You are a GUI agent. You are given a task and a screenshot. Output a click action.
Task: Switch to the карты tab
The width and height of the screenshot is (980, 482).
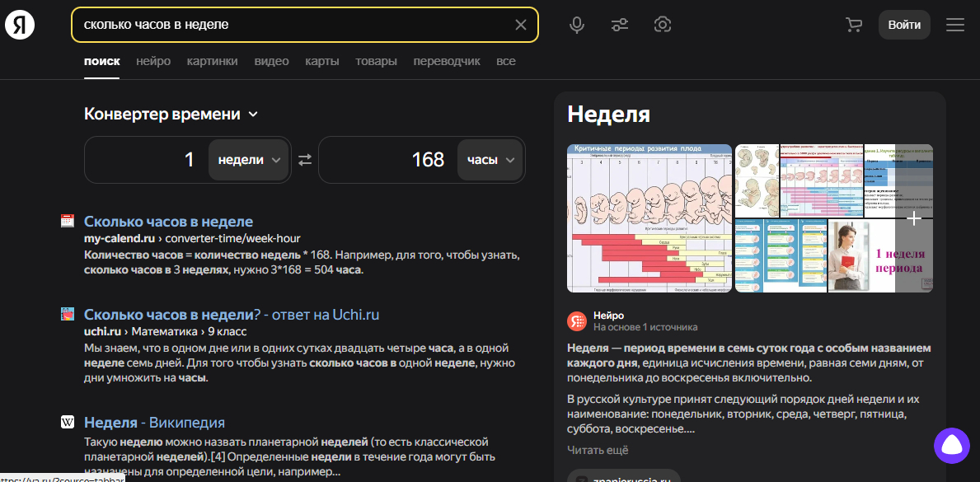(x=321, y=61)
